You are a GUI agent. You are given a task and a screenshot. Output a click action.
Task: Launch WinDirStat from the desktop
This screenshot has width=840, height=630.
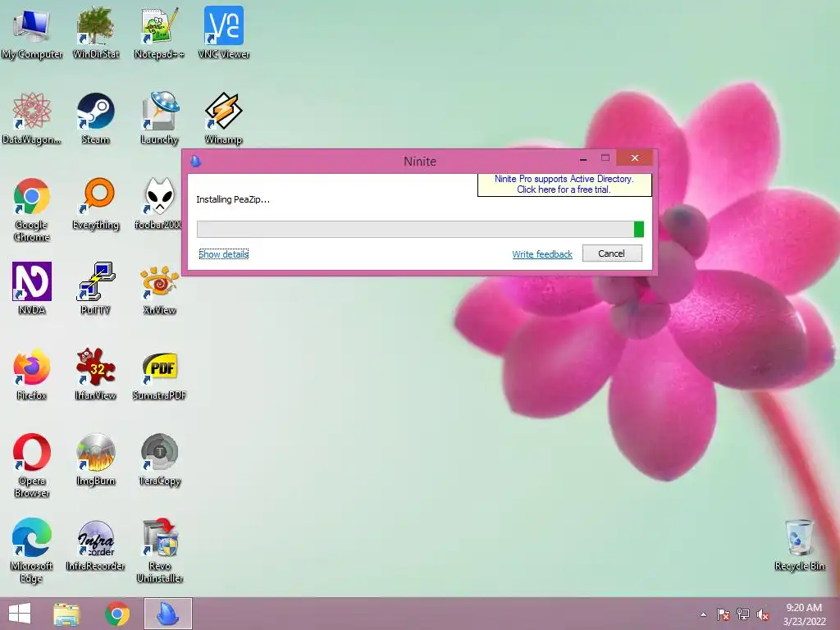95,33
